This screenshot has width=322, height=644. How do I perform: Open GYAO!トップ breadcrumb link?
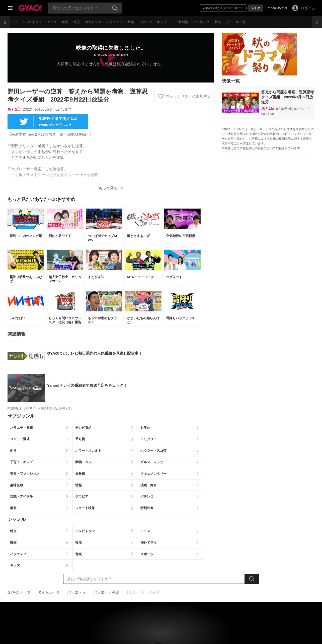coord(19,592)
